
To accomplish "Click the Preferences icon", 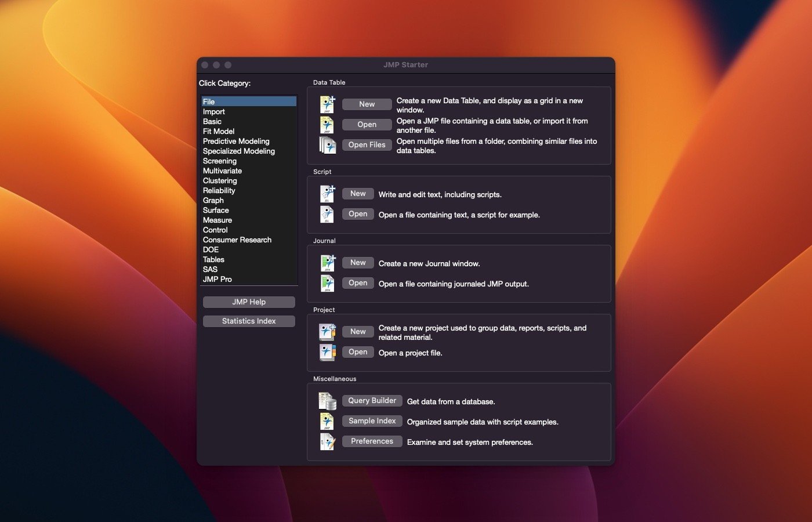I will tap(327, 441).
